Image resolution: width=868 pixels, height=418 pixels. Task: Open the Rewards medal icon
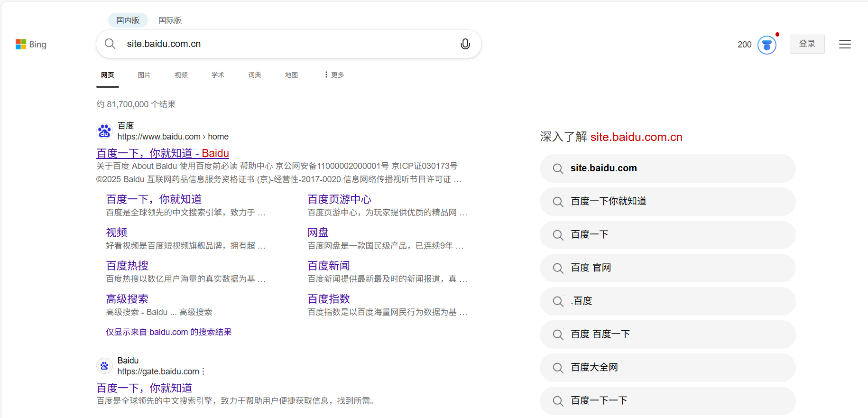tap(766, 45)
